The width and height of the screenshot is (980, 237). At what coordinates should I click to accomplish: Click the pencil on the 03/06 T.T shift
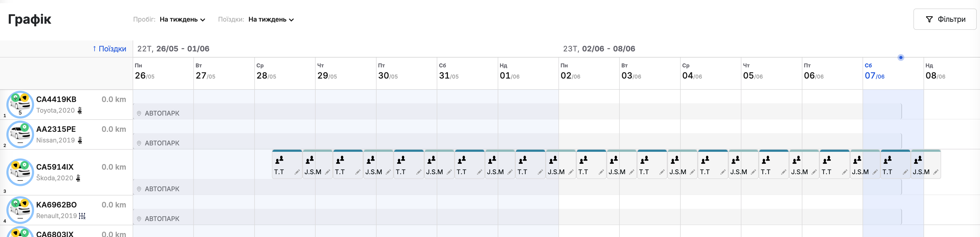point(662,172)
